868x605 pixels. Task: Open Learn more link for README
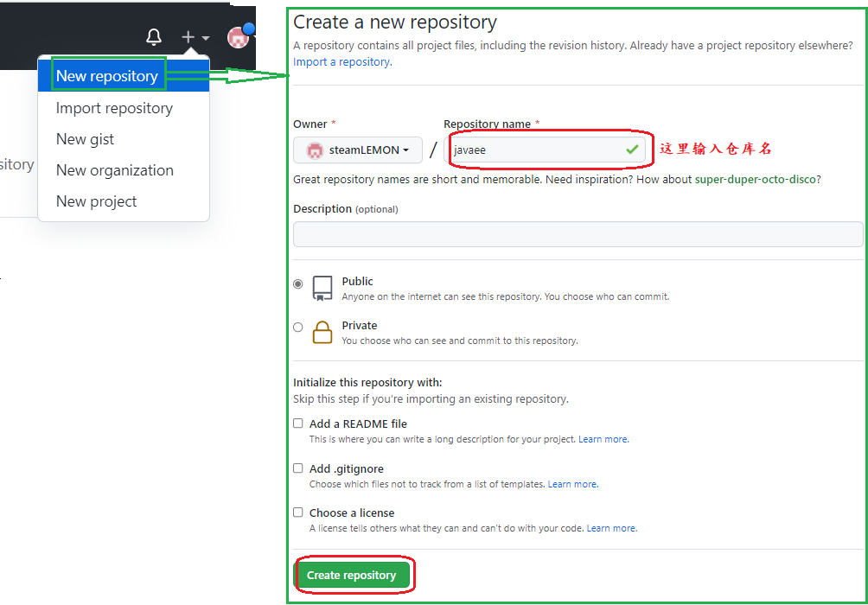603,440
